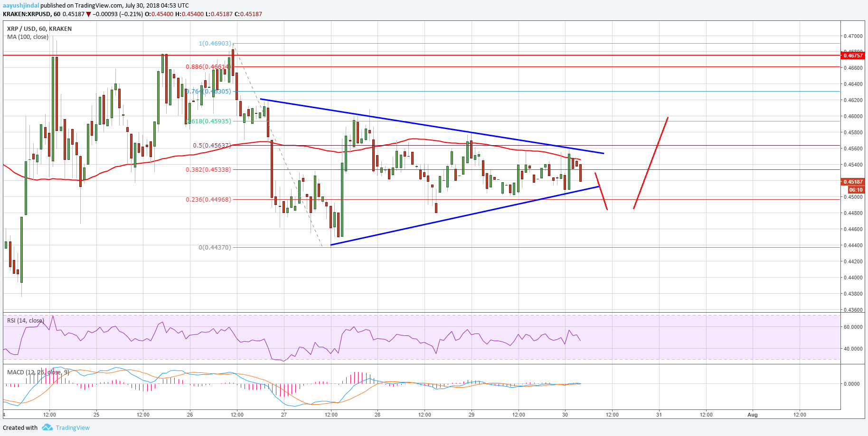868x436 pixels.
Task: Click the date label 28 on time axis
Action: 377,415
